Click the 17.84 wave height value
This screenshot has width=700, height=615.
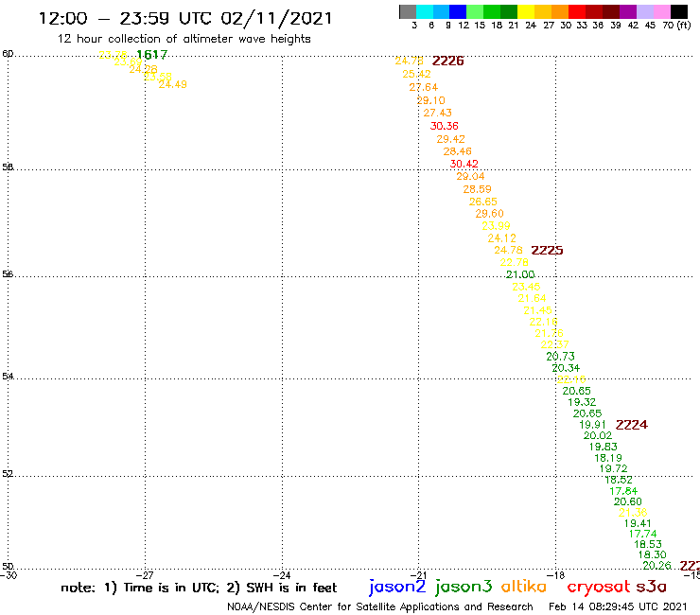click(x=623, y=491)
